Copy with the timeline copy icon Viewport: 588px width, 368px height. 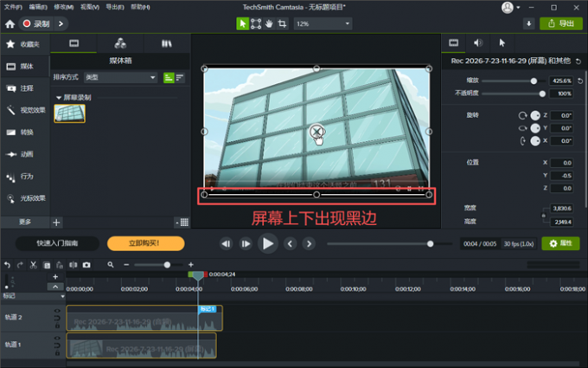pos(47,265)
